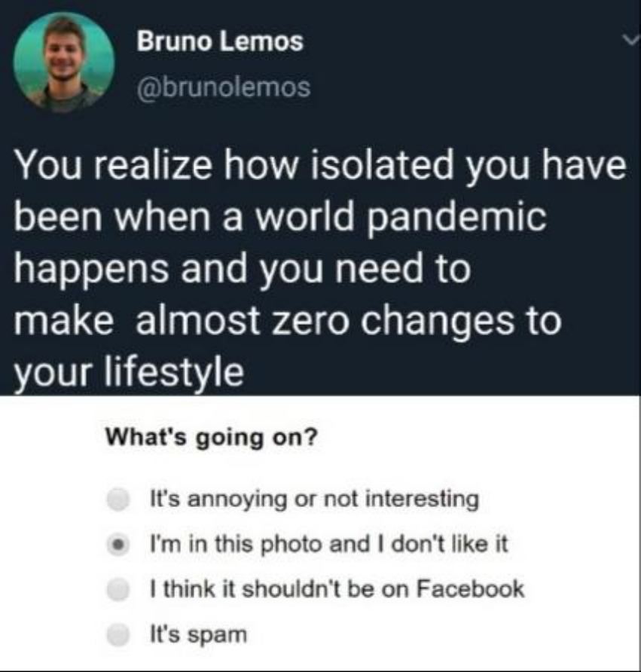This screenshot has width=641, height=672.
Task: Click the 'It's spam' label text
Action: 199,634
